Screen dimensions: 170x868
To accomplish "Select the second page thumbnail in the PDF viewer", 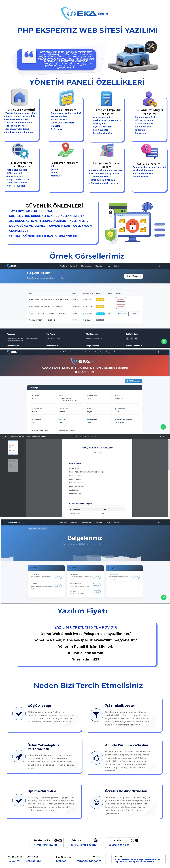I will 13,465.
